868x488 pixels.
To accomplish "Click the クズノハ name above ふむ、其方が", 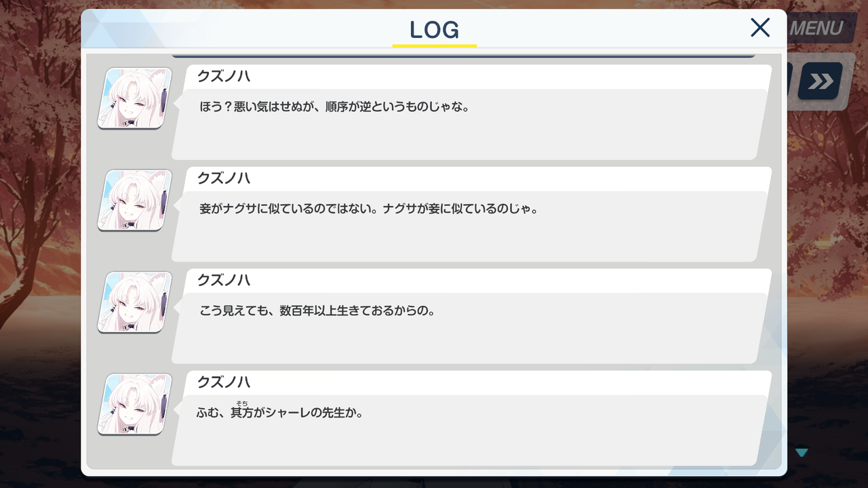I will click(224, 382).
